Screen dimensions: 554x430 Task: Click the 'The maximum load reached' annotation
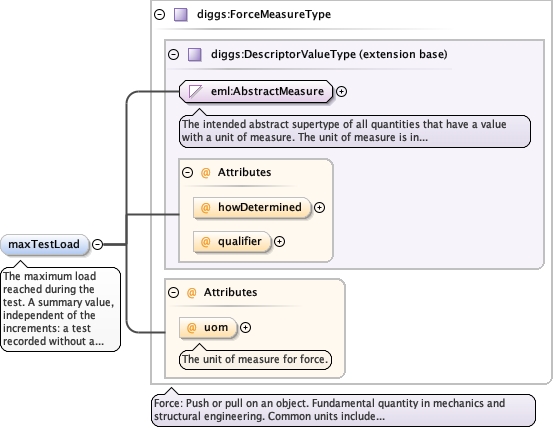coord(60,309)
